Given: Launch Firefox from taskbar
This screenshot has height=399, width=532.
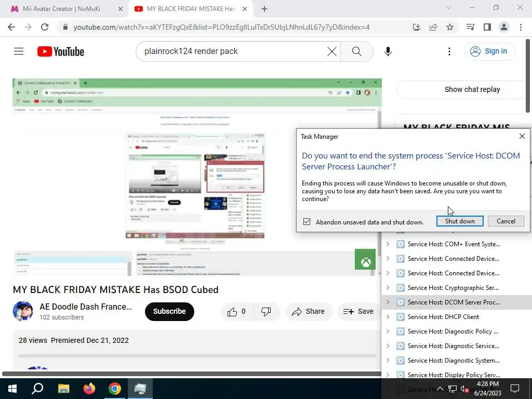Looking at the screenshot, I should [x=89, y=389].
